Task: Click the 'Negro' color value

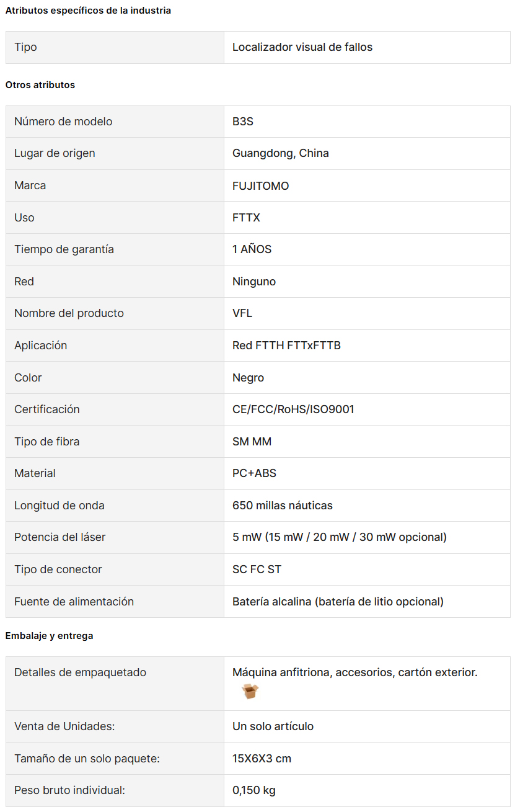Action: pyautogui.click(x=249, y=378)
